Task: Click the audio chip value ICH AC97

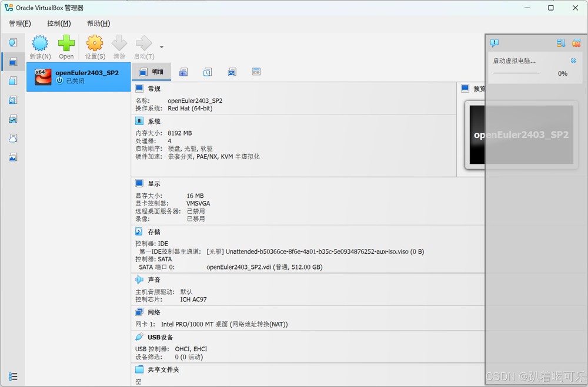Action: pos(193,299)
